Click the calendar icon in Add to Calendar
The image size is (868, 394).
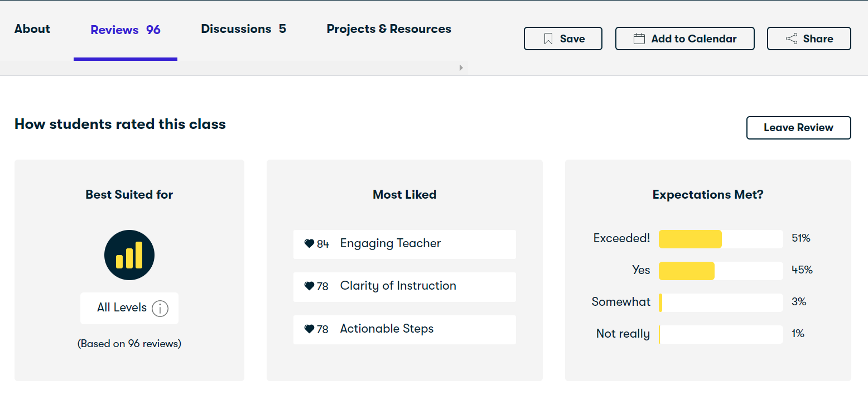(x=639, y=39)
